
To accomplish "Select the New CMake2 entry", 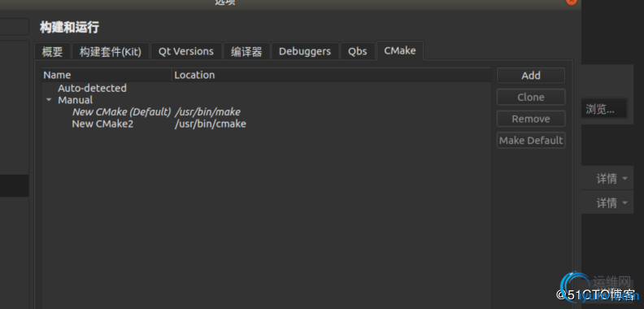I will (x=102, y=124).
